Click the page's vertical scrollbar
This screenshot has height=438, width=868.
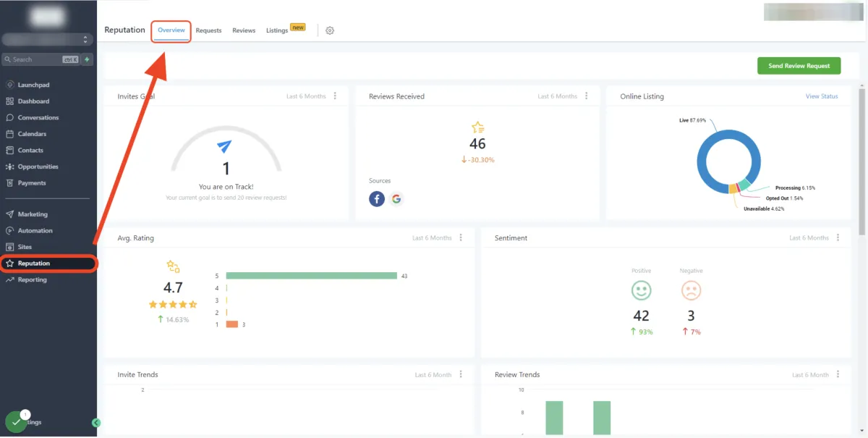(861, 161)
